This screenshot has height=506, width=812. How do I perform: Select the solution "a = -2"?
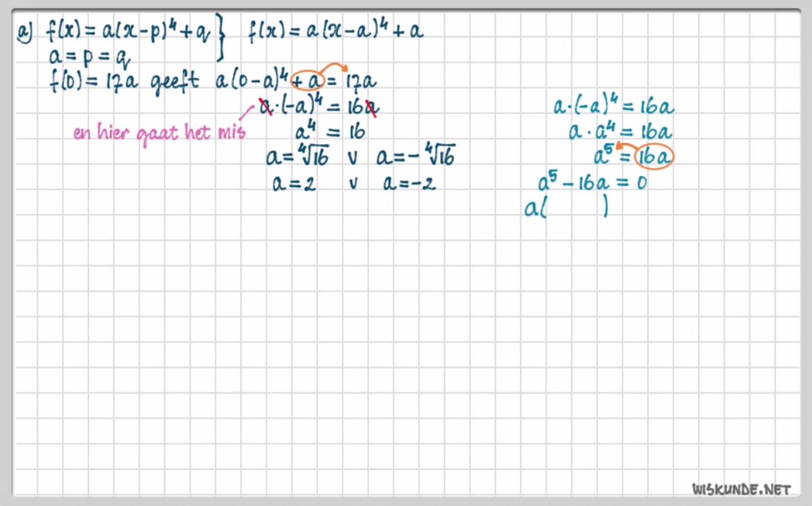(409, 184)
